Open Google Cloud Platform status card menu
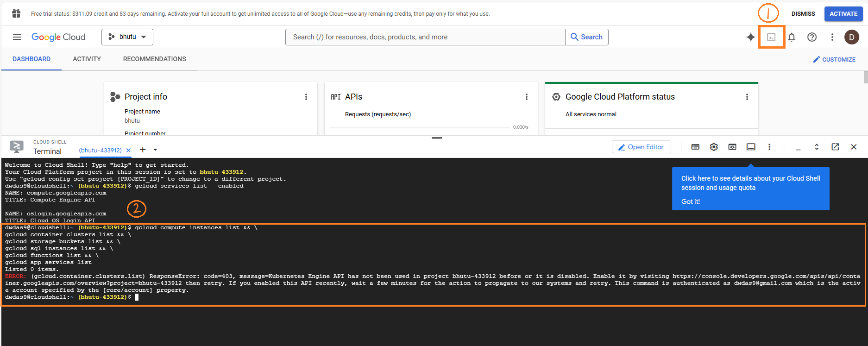 click(747, 97)
